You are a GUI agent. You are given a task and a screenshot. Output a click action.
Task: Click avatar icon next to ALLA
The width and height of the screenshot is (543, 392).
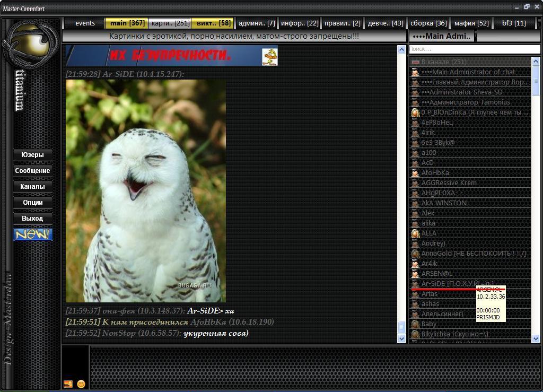(x=416, y=233)
